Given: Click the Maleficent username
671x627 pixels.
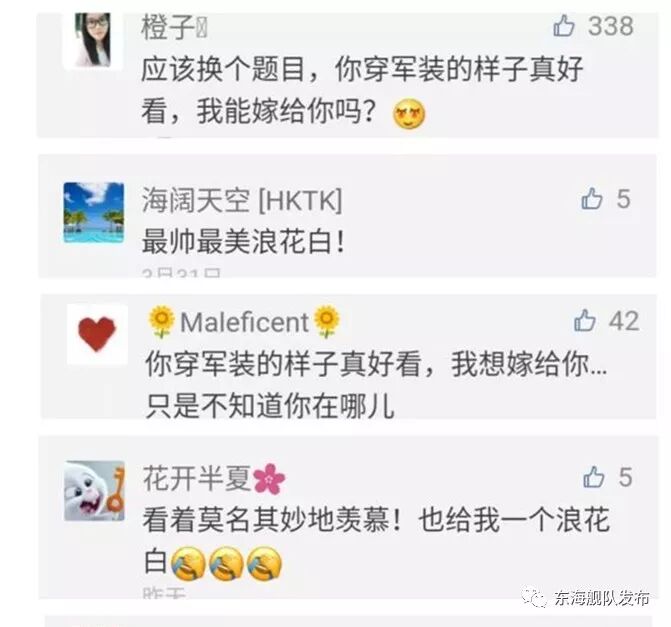Looking at the screenshot, I should click(x=244, y=322).
